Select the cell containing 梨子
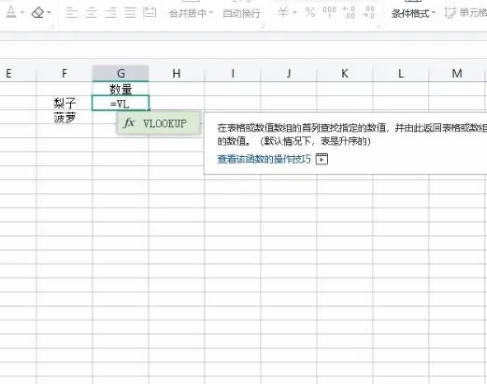Image resolution: width=487 pixels, height=384 pixels. pos(64,103)
